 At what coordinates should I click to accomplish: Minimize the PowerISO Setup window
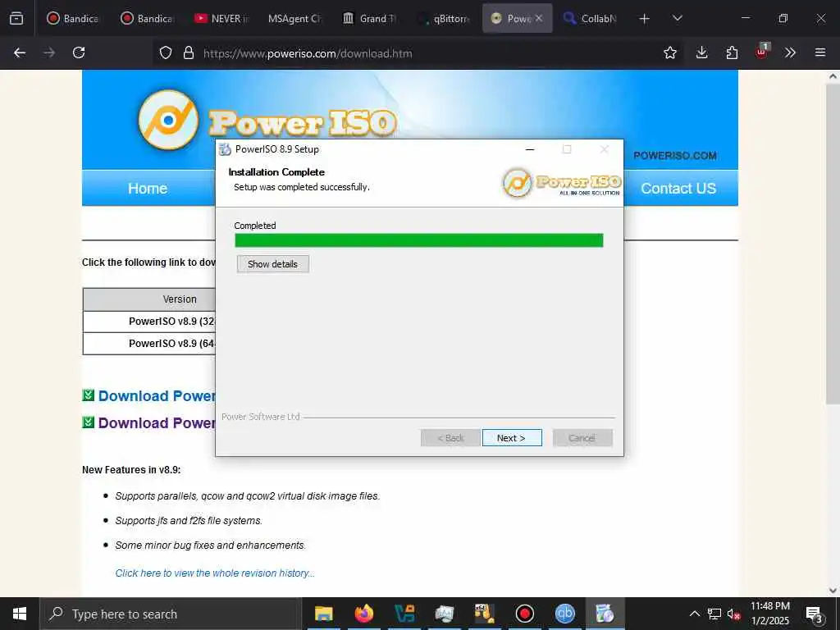point(530,149)
